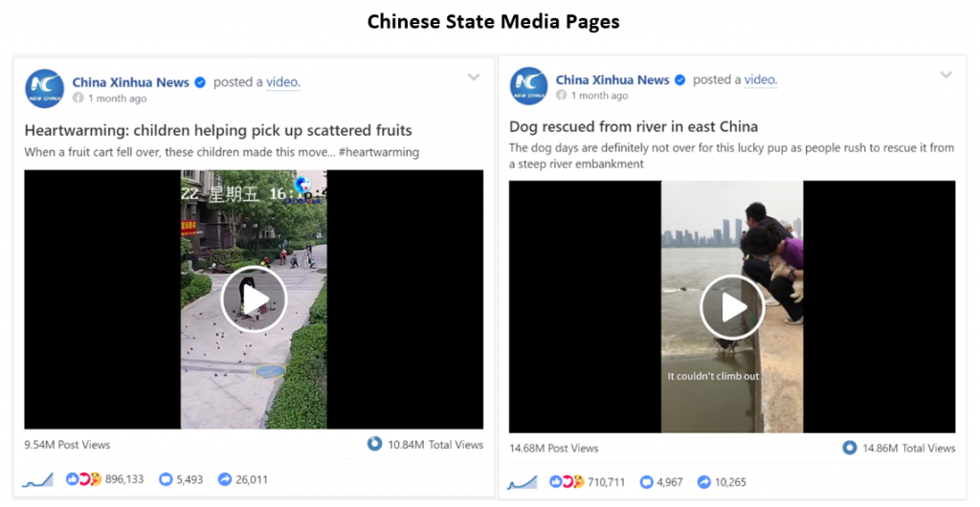This screenshot has height=507, width=980.
Task: Open China Xinhua News page name on right post
Action: [612, 80]
